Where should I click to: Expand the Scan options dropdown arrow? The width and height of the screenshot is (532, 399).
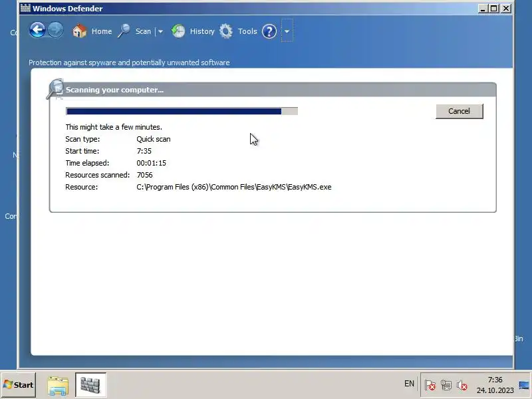160,31
